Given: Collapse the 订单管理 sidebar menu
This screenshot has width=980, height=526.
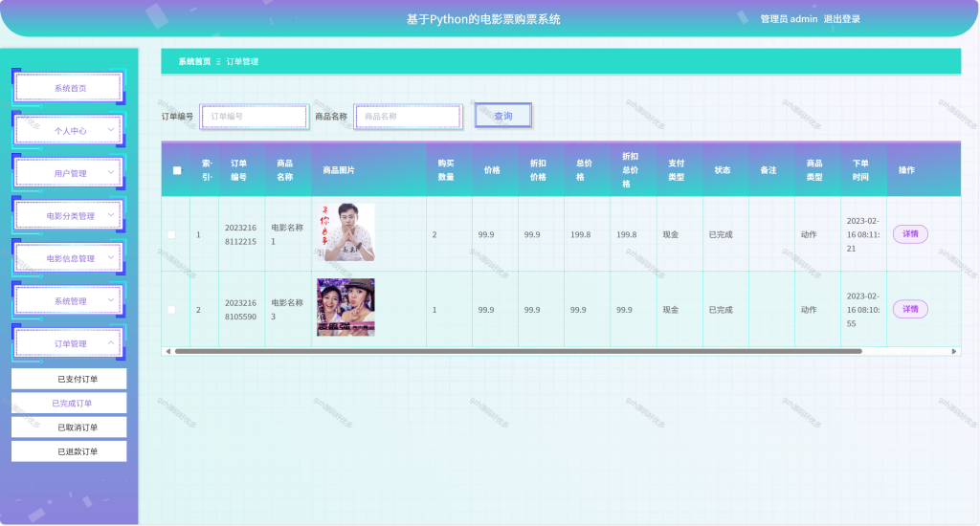Looking at the screenshot, I should [69, 343].
